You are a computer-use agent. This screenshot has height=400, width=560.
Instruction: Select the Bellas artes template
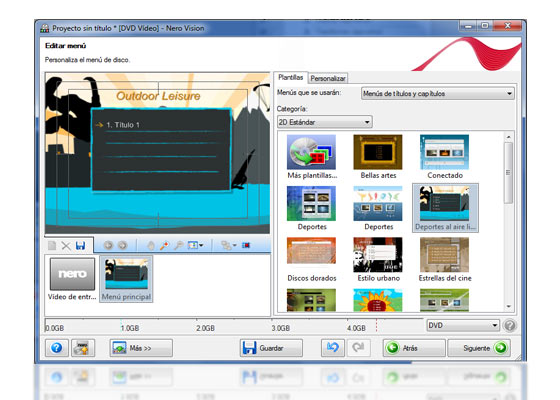tap(378, 152)
